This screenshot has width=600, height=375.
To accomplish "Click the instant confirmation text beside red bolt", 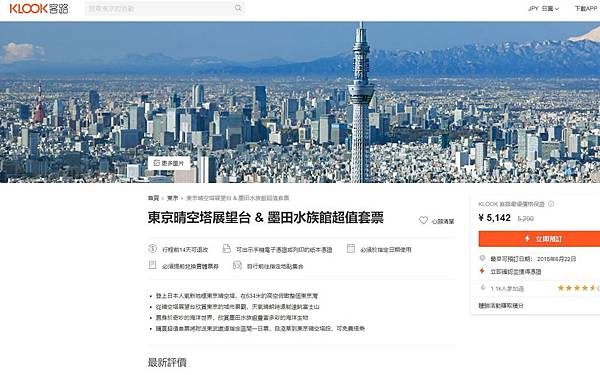I will point(516,272).
